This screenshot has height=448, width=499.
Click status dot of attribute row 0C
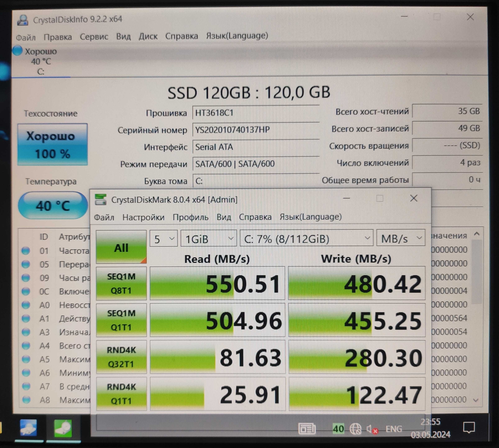point(26,291)
